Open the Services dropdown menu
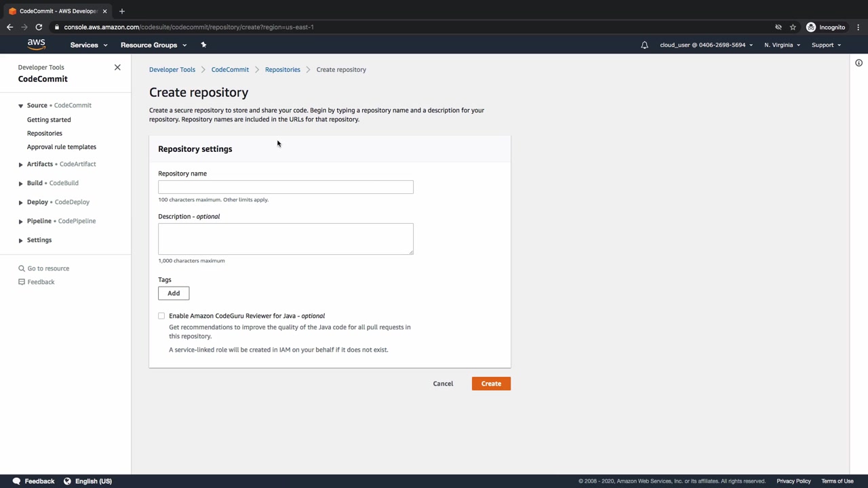868x488 pixels. (x=89, y=45)
